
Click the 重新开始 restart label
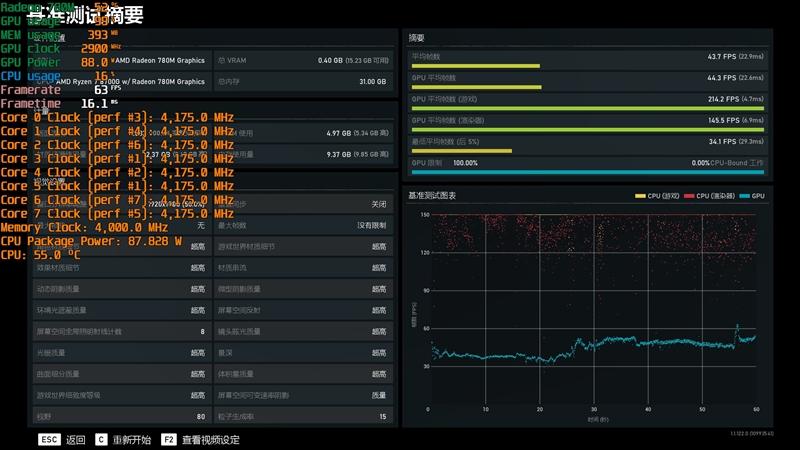pos(131,439)
